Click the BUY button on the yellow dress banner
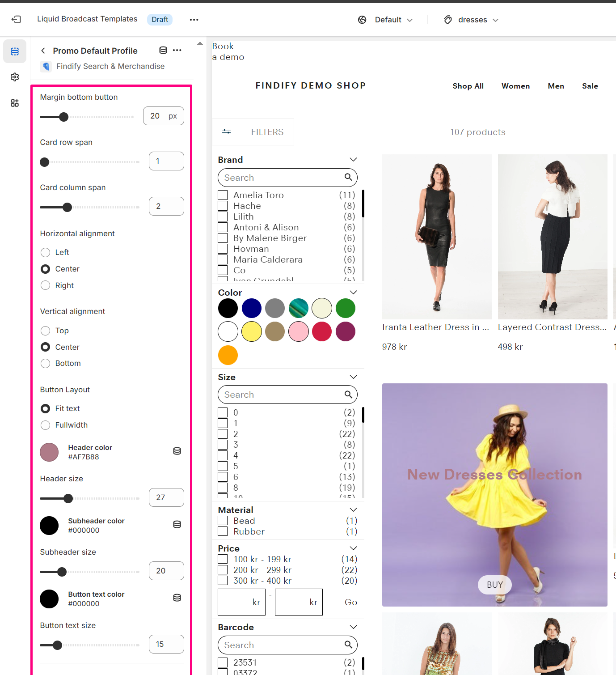 [494, 585]
